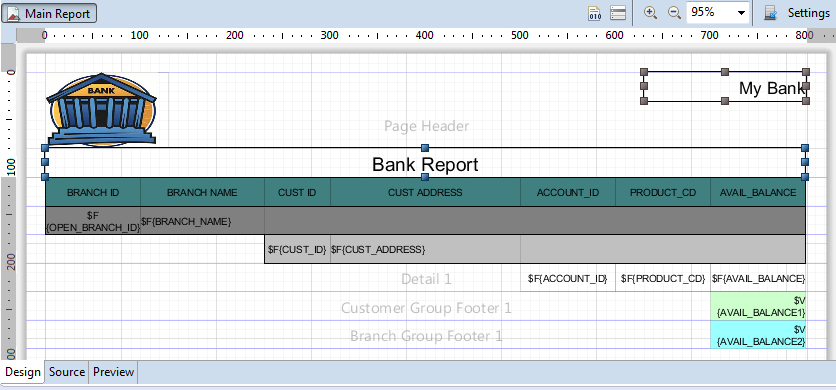Screen dimensions: 836x390
Task: Click the $F{ACCOUNT_ID} detail field
Action: [568, 278]
